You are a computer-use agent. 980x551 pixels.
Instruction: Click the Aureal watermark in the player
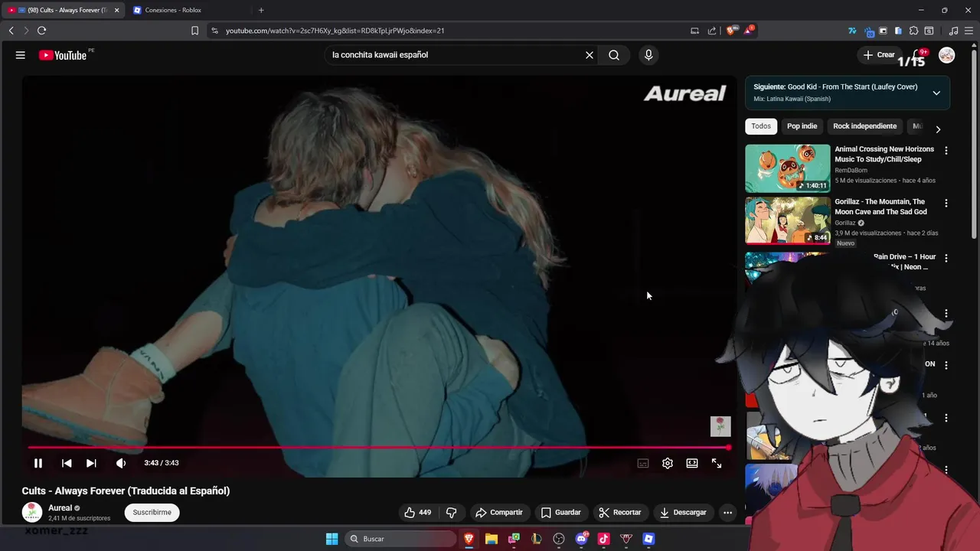pos(684,94)
